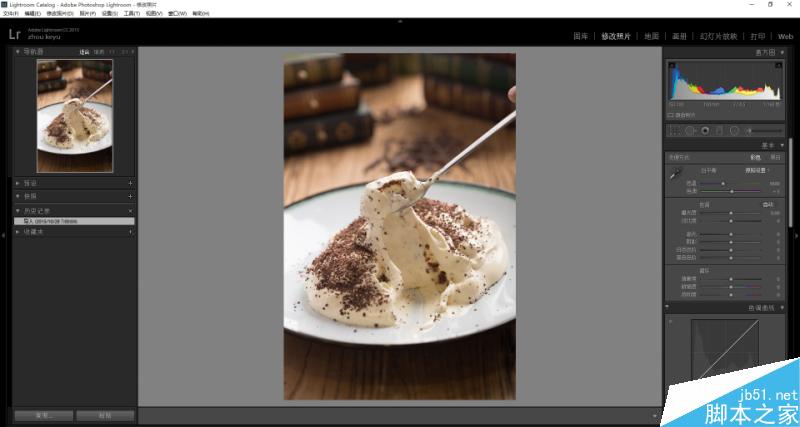Select the radial filter tool
Image resolution: width=800 pixels, height=427 pixels.
pos(734,131)
